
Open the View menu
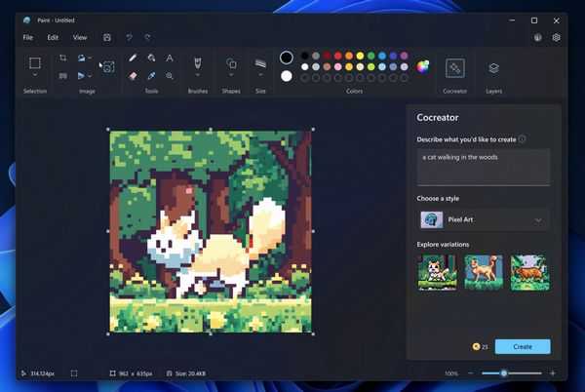pos(80,37)
